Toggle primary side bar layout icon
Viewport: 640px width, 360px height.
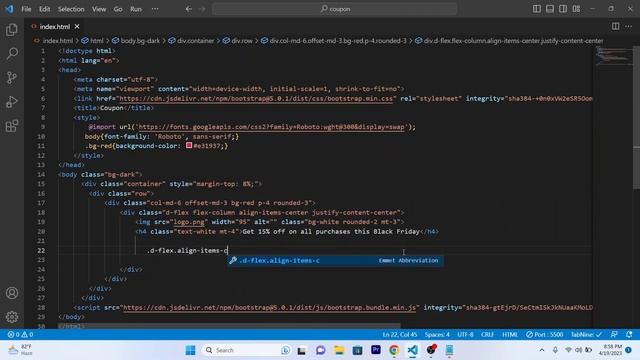[537, 9]
